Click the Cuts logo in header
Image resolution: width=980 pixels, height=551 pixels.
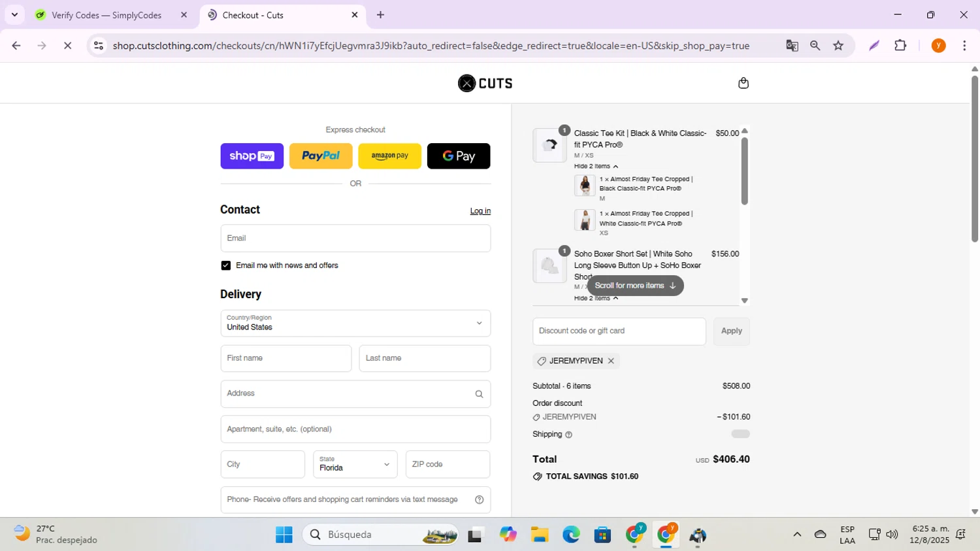pyautogui.click(x=485, y=83)
